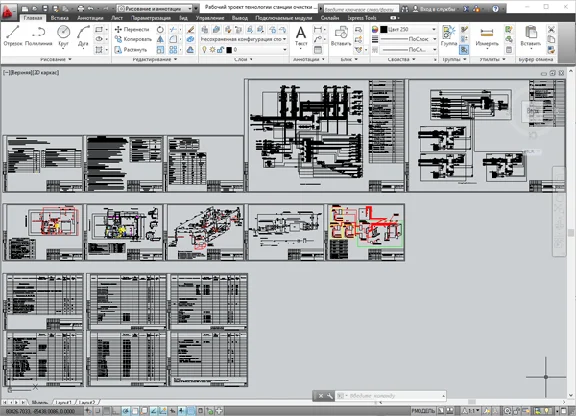Open the AutoCAD application menu button
This screenshot has width=576, height=416.
(8, 11)
